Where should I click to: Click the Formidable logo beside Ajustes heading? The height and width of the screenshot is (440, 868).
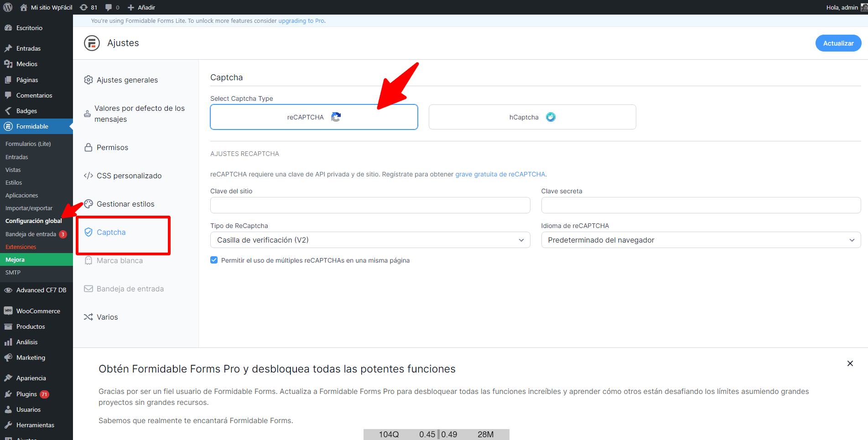(92, 43)
